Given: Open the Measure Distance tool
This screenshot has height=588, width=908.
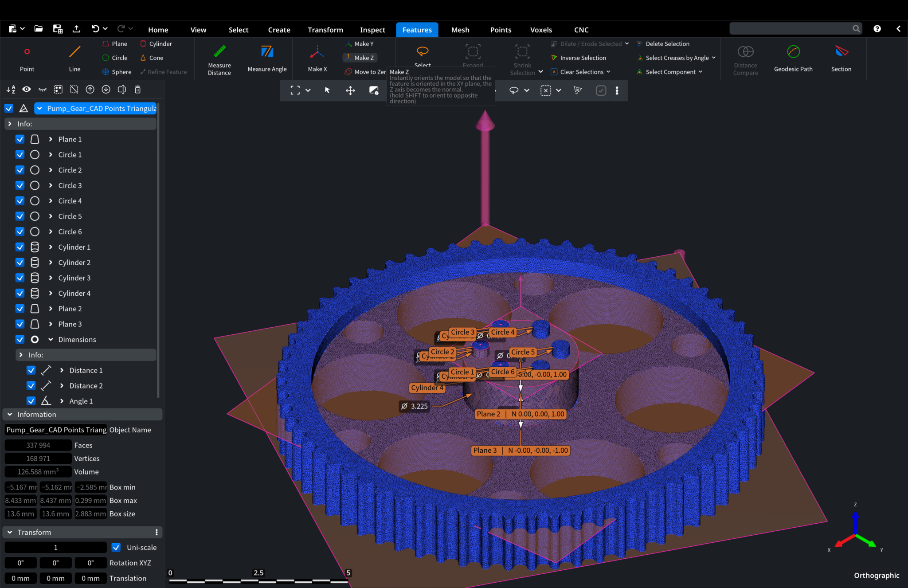Looking at the screenshot, I should coord(219,59).
